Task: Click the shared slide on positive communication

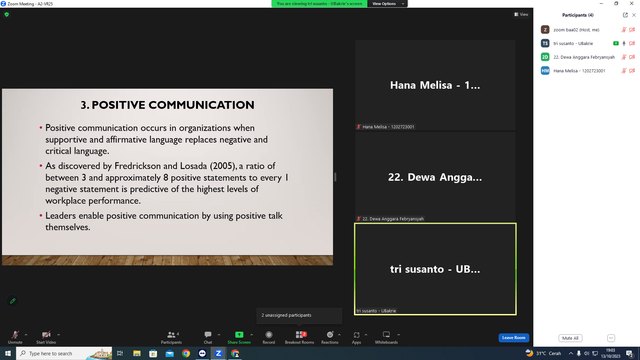Action: pos(167,177)
